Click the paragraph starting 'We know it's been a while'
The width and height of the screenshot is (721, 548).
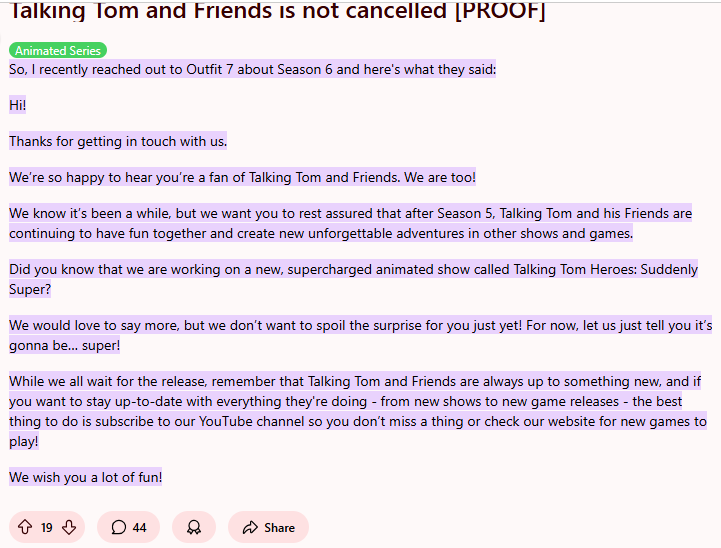350,223
